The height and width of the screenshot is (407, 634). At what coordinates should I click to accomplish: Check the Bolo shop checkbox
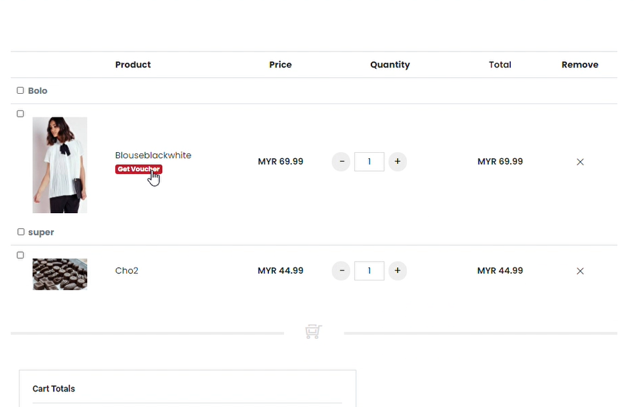[x=20, y=90]
